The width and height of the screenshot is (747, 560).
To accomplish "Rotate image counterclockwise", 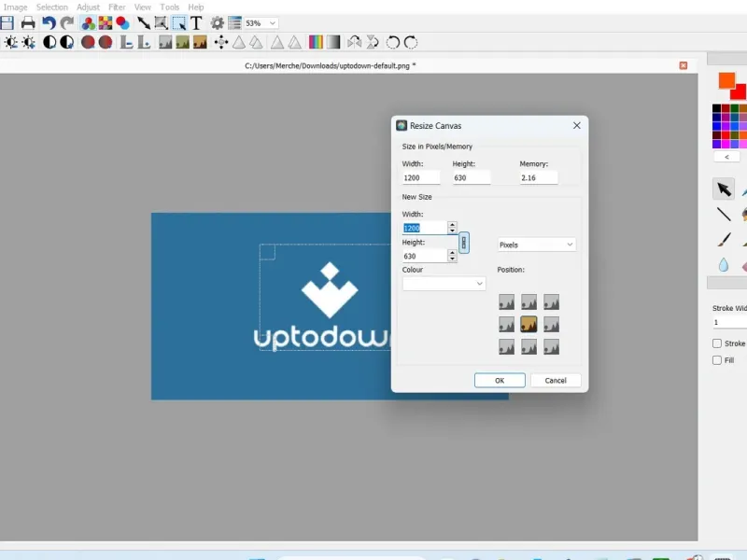I will 393,42.
